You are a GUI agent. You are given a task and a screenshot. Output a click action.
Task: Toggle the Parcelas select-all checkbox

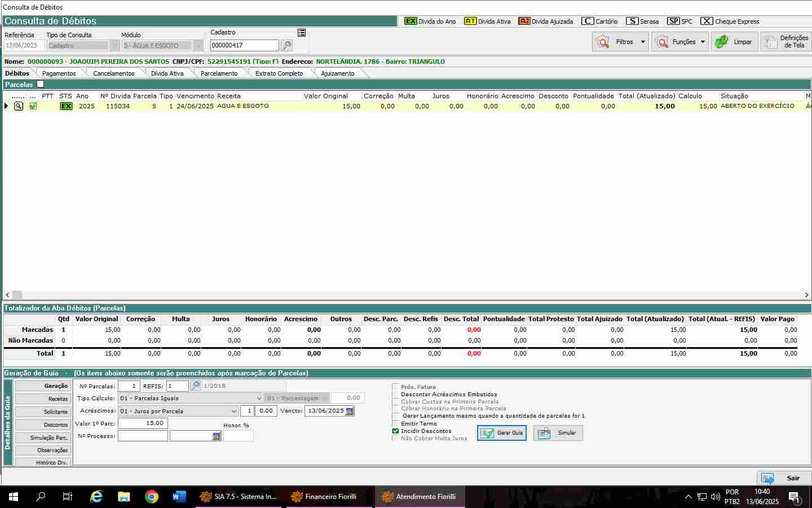tap(40, 84)
